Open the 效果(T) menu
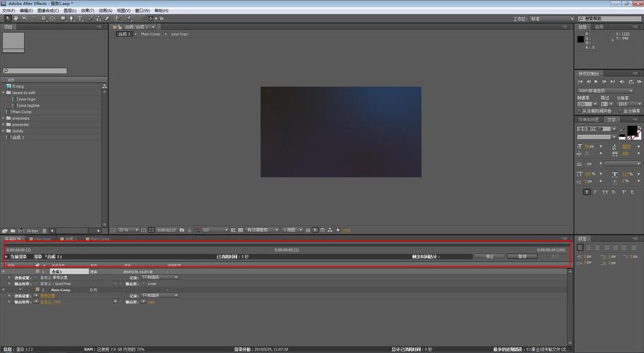 87,11
